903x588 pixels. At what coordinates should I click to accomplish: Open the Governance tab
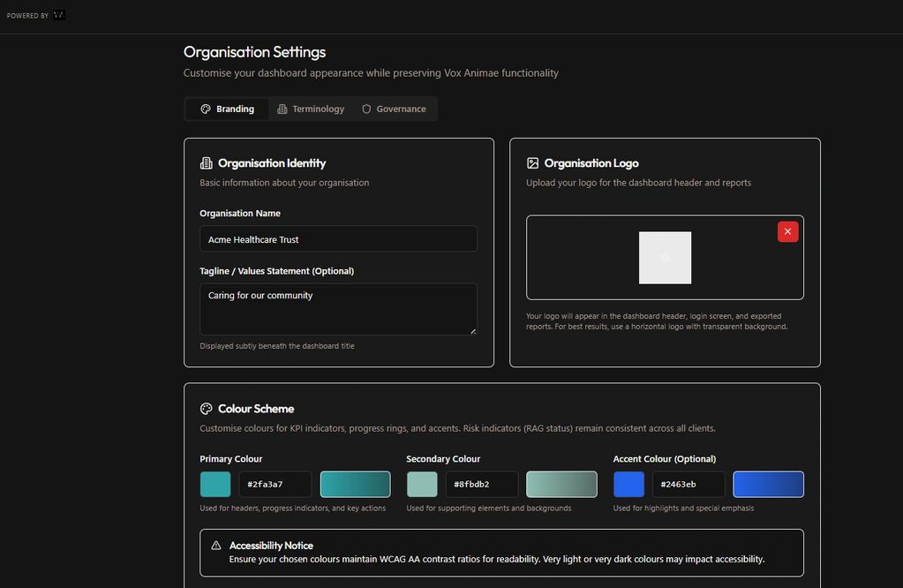(394, 109)
